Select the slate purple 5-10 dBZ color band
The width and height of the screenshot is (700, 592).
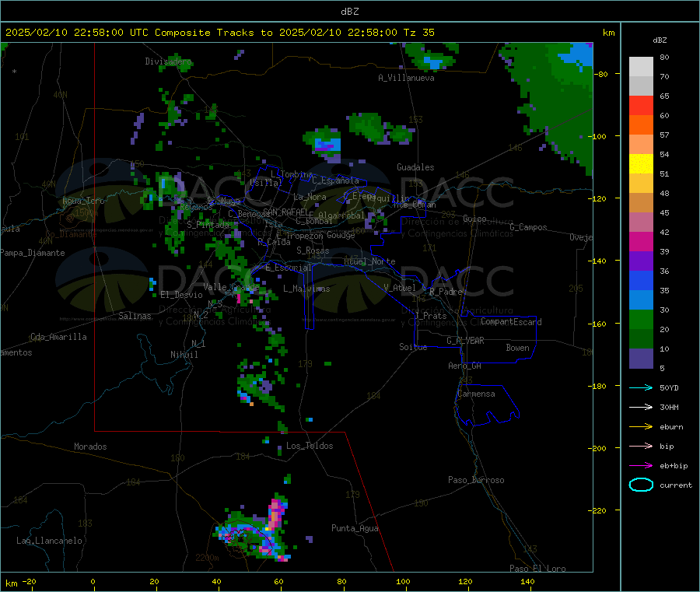click(641, 359)
